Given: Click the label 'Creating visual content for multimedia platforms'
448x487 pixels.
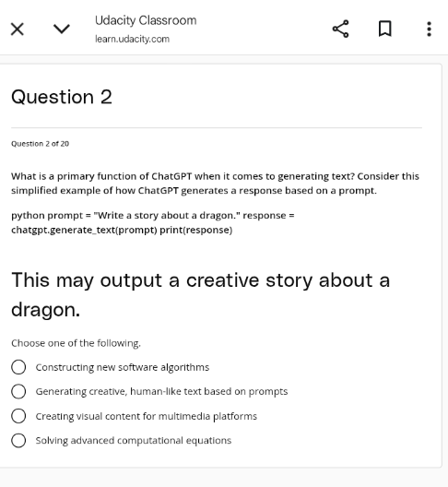Looking at the screenshot, I should [147, 416].
